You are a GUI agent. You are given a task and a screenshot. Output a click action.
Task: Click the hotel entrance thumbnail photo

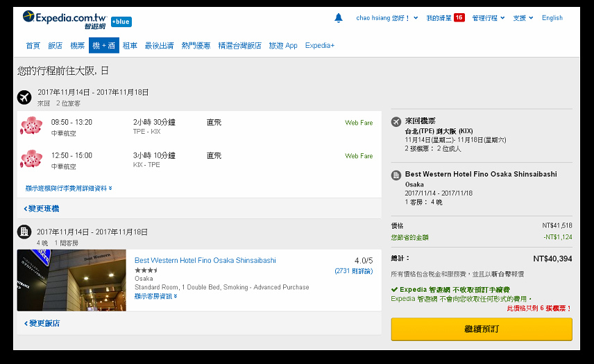coord(71,280)
